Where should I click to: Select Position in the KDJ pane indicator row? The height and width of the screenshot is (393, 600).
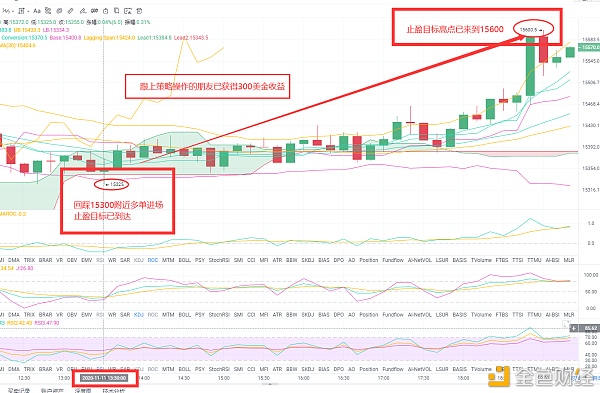369,315
